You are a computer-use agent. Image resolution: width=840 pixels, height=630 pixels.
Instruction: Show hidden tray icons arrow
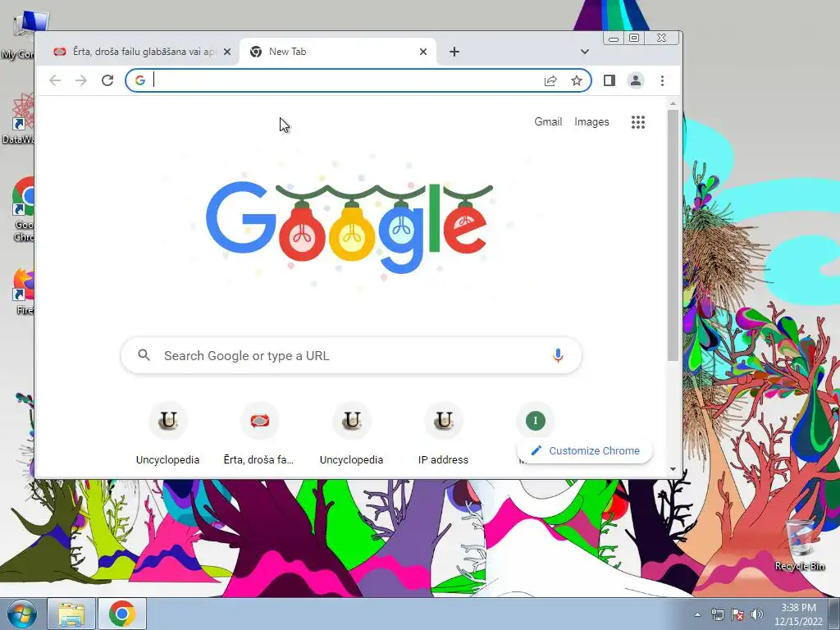(x=697, y=614)
